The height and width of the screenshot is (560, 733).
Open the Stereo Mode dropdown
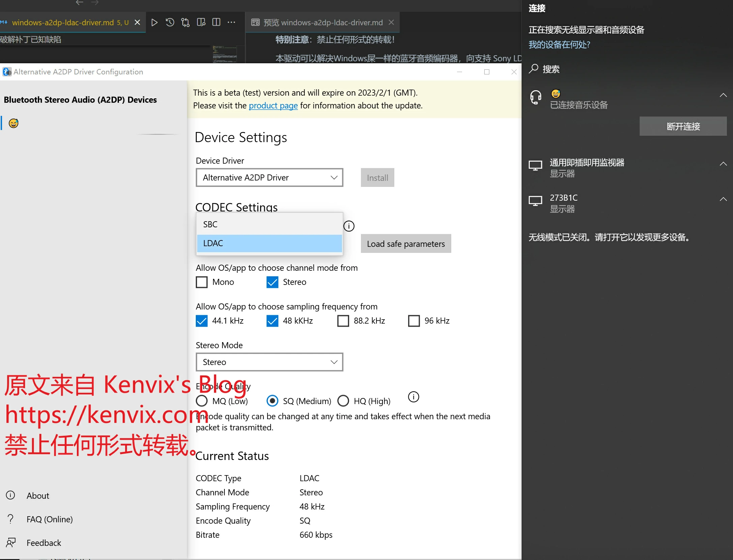[269, 362]
